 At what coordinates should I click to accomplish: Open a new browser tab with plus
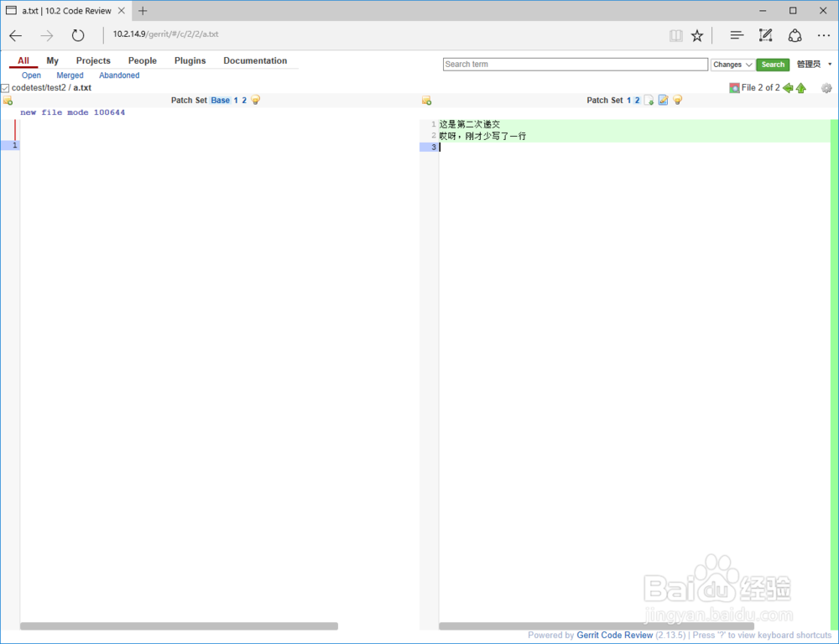143,11
